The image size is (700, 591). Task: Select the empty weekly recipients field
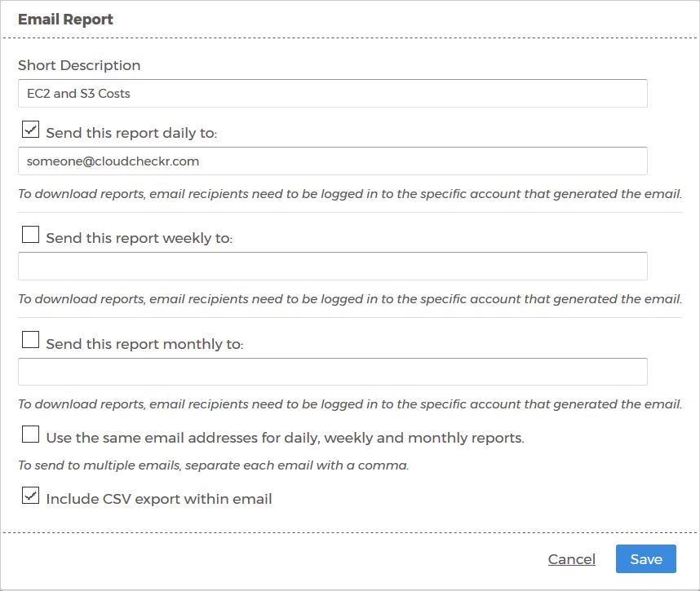coord(333,267)
